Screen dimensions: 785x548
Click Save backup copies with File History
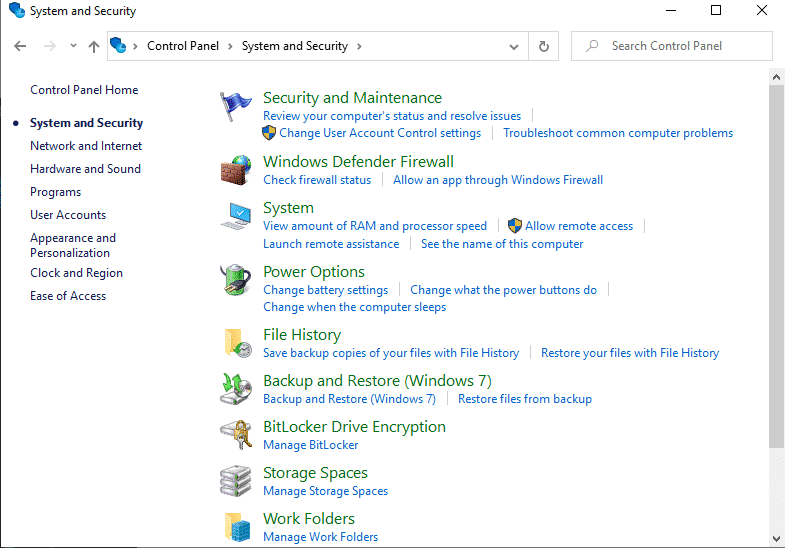click(x=391, y=353)
